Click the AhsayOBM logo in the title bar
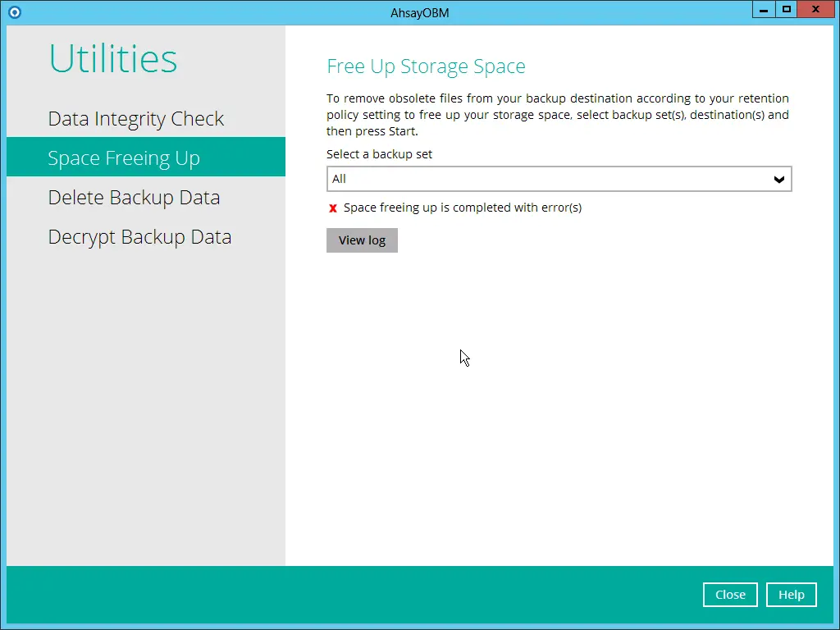 click(13, 11)
